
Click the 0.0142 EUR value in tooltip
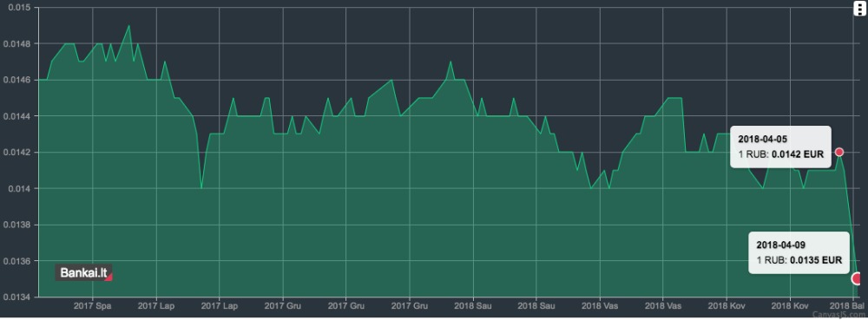(797, 154)
